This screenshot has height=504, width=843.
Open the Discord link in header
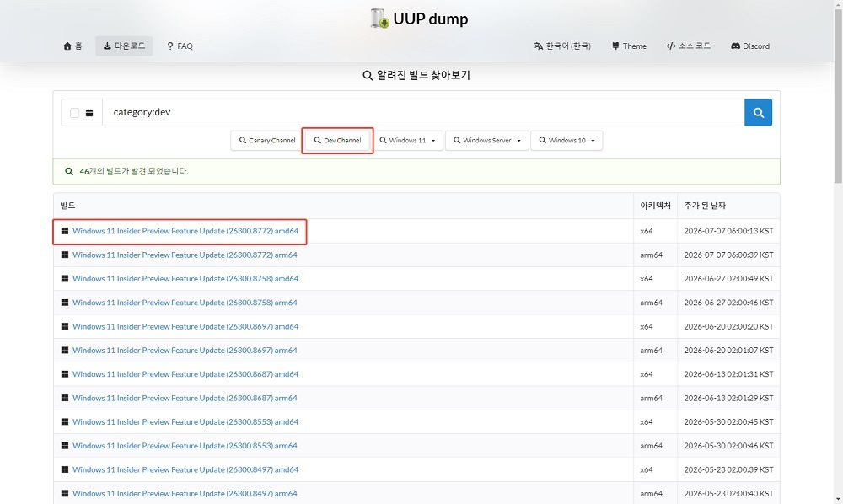pos(750,46)
